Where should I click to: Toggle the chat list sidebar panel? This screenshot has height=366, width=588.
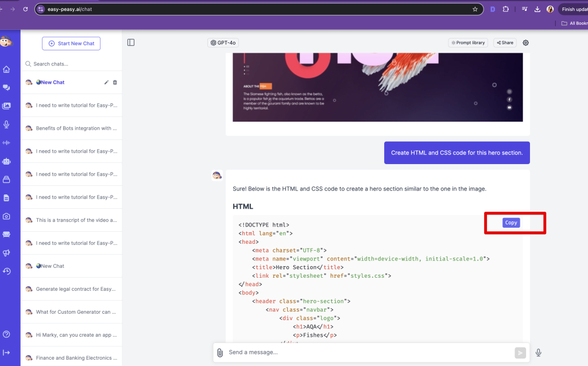(131, 42)
